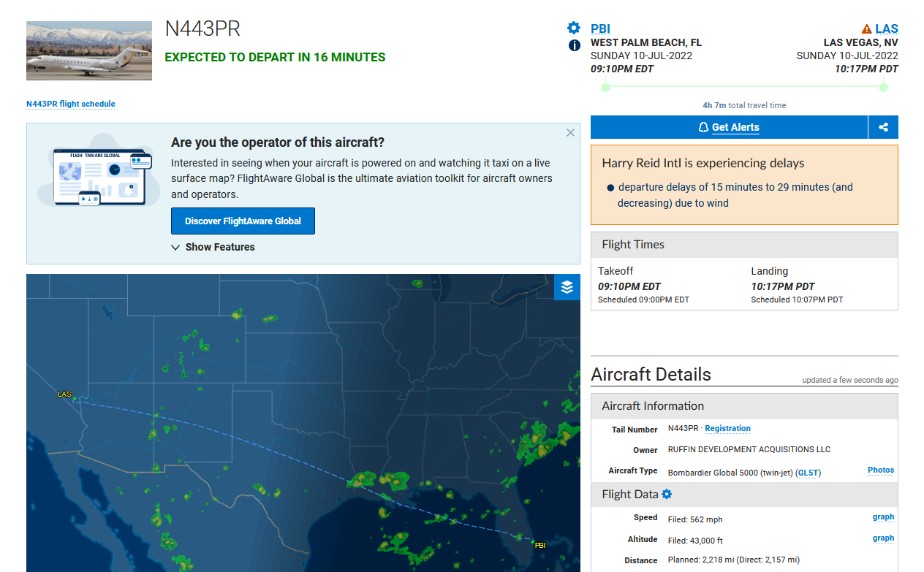This screenshot has width=924, height=572.
Task: Open N443PR flight schedule link
Action: 71,104
